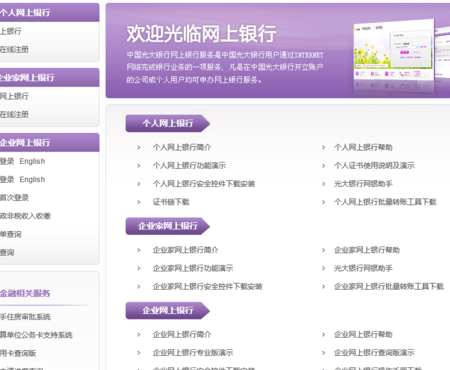The width and height of the screenshot is (450, 370).
Task: Click the 欢迎光临网上银行 banner title
Action: click(x=201, y=34)
